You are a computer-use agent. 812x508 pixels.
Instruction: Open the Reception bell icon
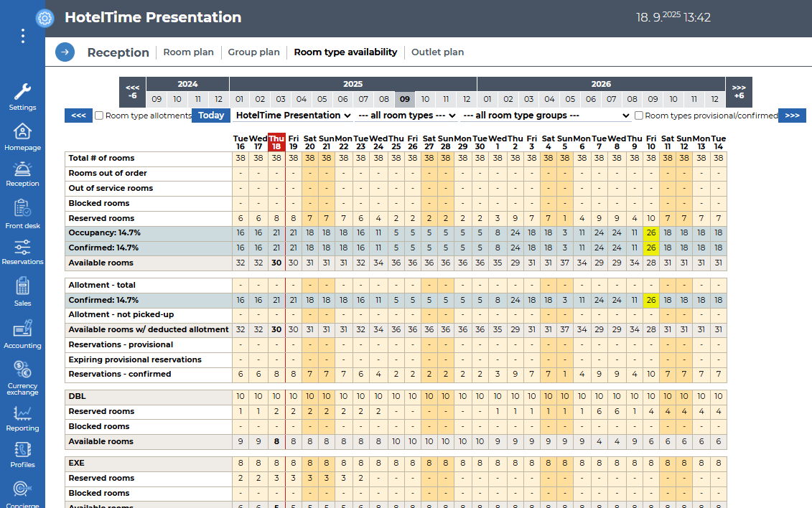(x=22, y=169)
